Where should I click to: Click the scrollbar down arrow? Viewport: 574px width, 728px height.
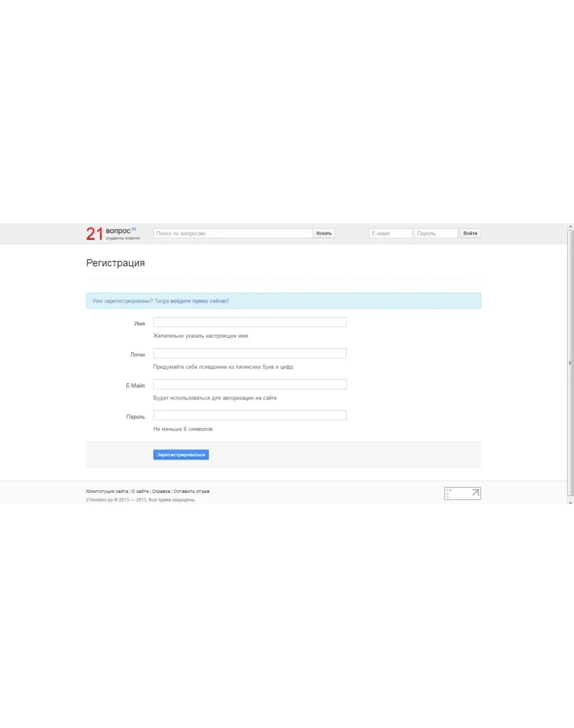point(570,502)
